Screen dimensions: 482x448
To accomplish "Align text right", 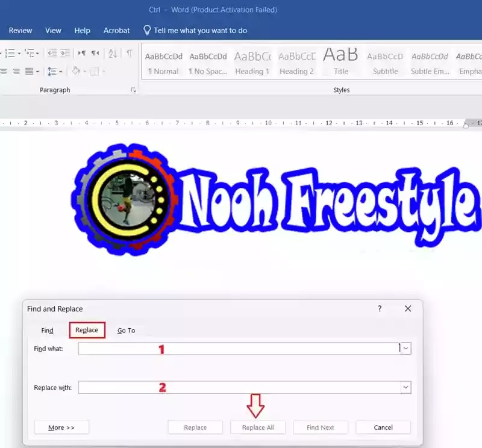I will coord(16,72).
